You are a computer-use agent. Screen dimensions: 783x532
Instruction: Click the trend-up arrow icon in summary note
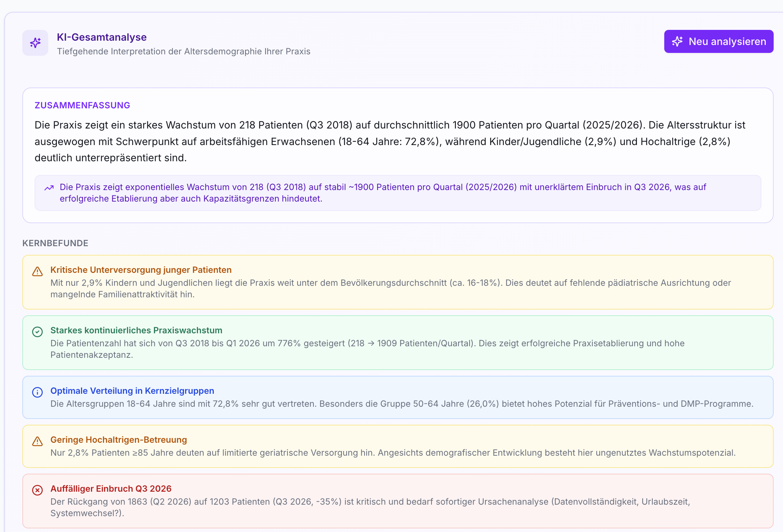pos(49,188)
